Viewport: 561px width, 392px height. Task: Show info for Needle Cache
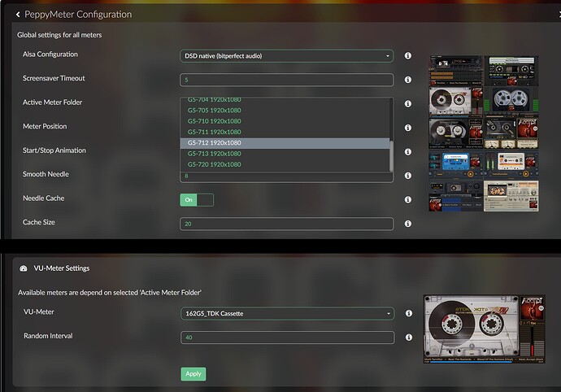click(408, 199)
